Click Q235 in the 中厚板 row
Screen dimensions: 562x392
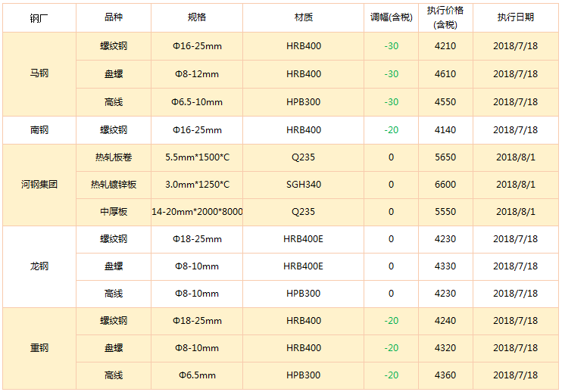click(304, 212)
